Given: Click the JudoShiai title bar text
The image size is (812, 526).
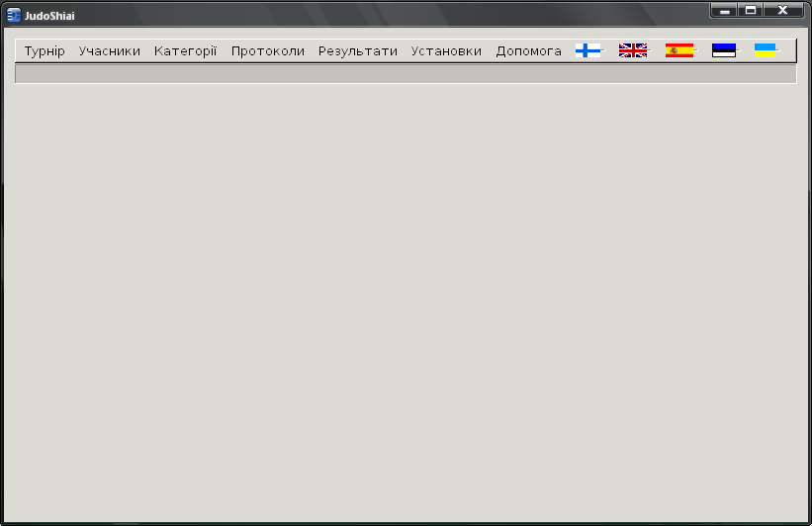Looking at the screenshot, I should click(x=49, y=16).
